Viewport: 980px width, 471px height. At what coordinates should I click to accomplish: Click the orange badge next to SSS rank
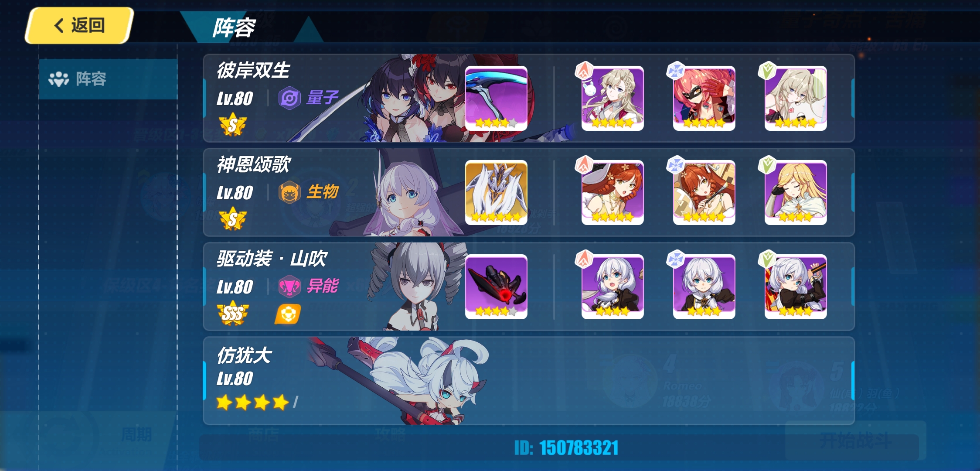288,314
